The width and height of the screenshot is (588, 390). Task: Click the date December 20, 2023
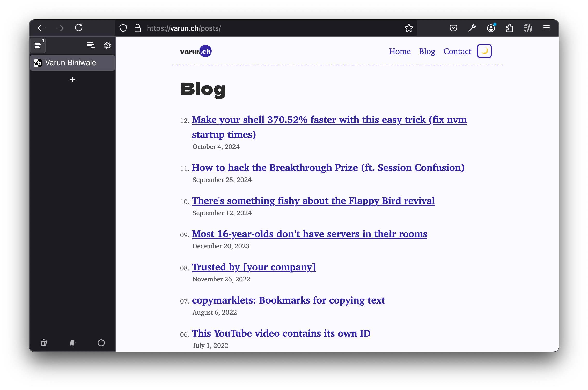pos(221,246)
